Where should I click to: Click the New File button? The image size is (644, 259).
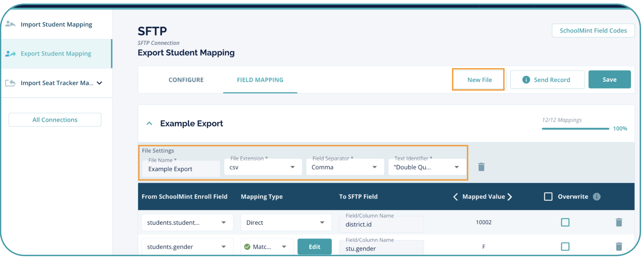tap(479, 80)
